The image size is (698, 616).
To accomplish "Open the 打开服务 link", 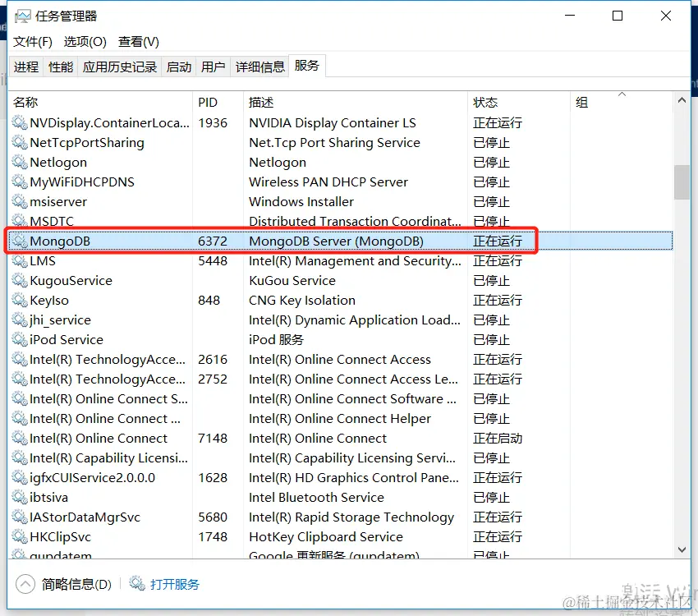I will (174, 584).
